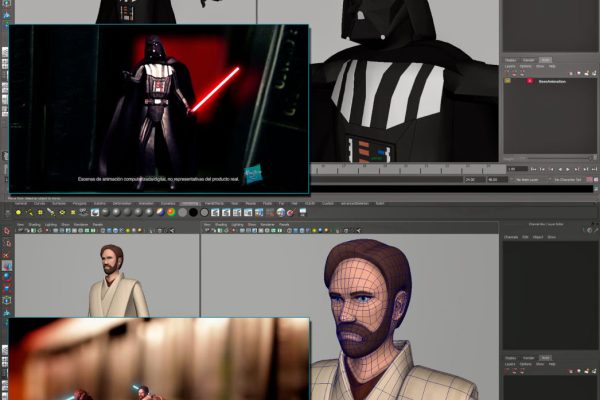Pick the Lasso tool in toolbox

pos(7,243)
